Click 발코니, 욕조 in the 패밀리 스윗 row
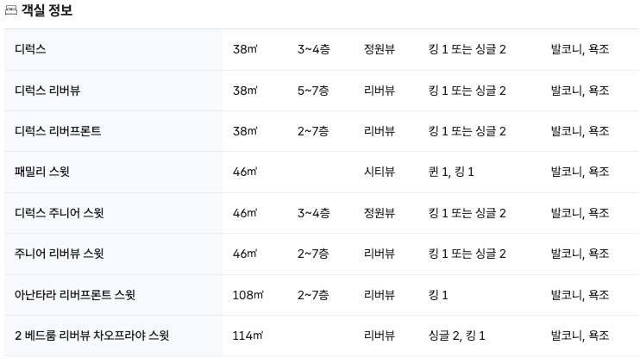Screen dimensions: 640x364 click(x=580, y=172)
